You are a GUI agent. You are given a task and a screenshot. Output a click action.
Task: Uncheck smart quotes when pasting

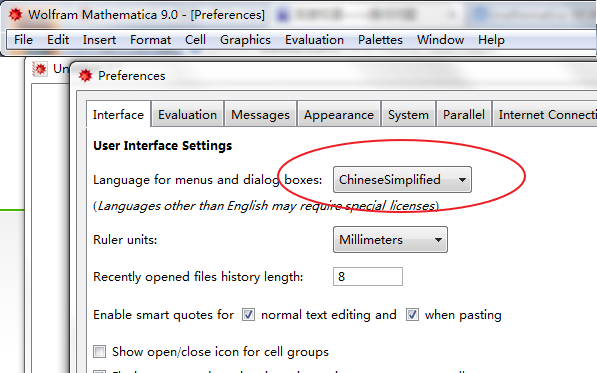tap(412, 315)
